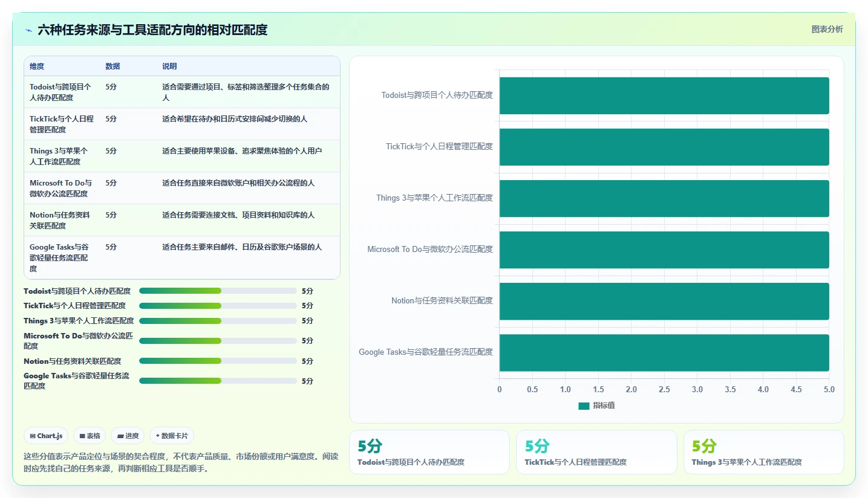Viewport: 868px width, 498px height.
Task: Select the 数据卡片 tag chip
Action: 172,436
